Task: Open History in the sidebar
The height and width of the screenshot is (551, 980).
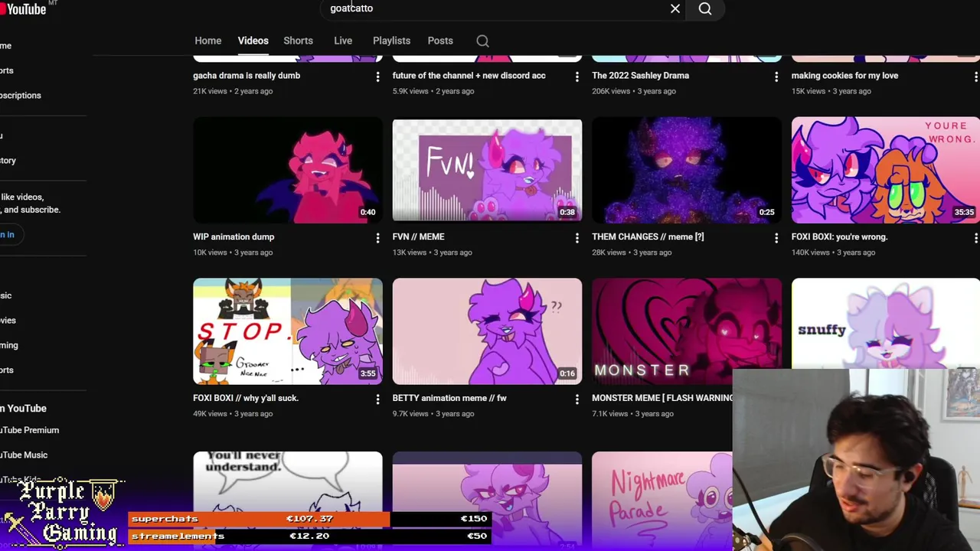Action: (x=8, y=161)
